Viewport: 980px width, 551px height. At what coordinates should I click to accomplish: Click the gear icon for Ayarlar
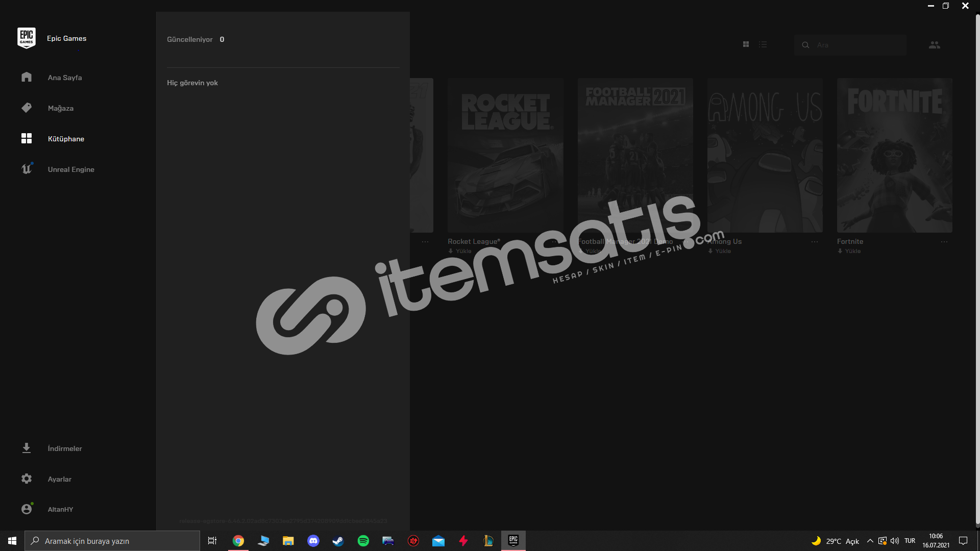tap(27, 479)
